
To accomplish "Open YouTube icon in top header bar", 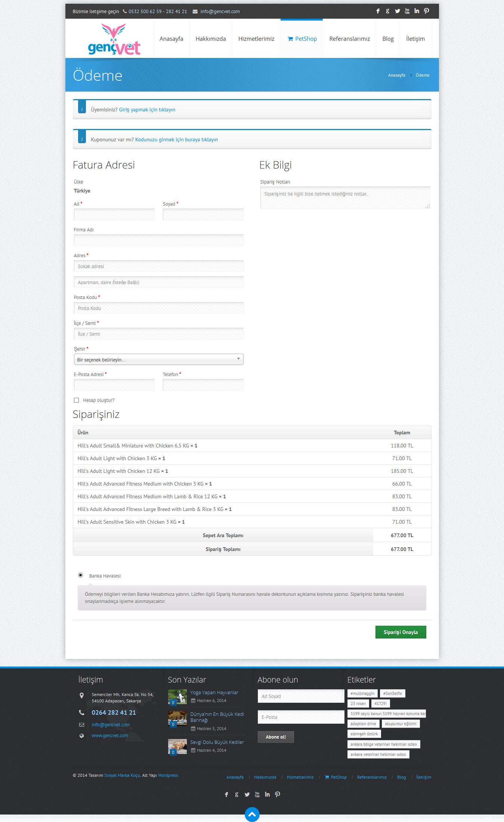I will tap(407, 11).
